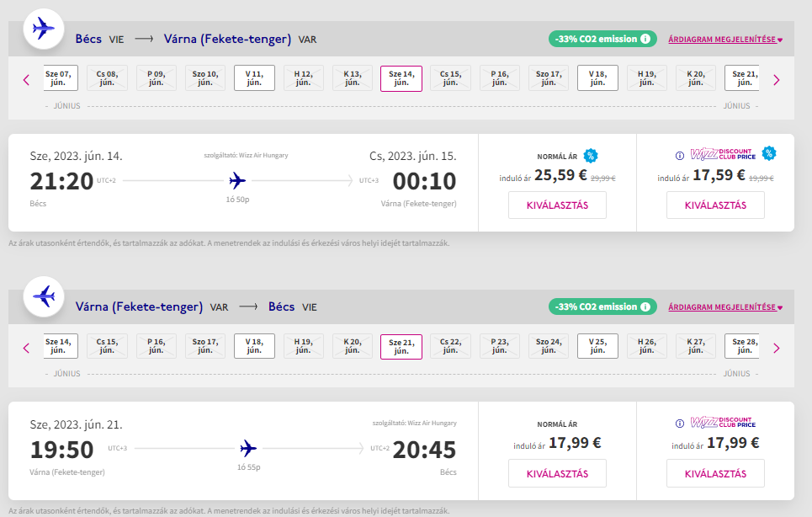Click info icon beside outbound WIZZ Discount Club
Screen dimensions: 812x517
click(x=679, y=155)
